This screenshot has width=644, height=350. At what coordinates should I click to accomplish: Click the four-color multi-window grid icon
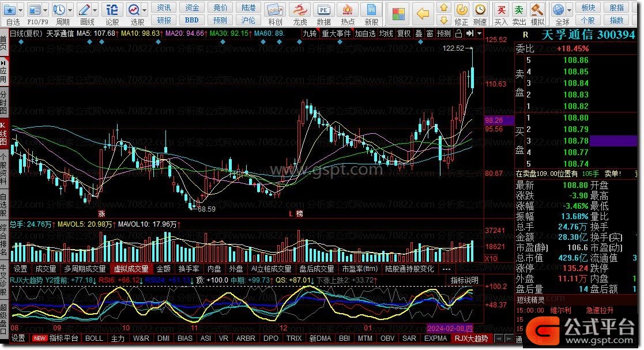[x=398, y=14]
